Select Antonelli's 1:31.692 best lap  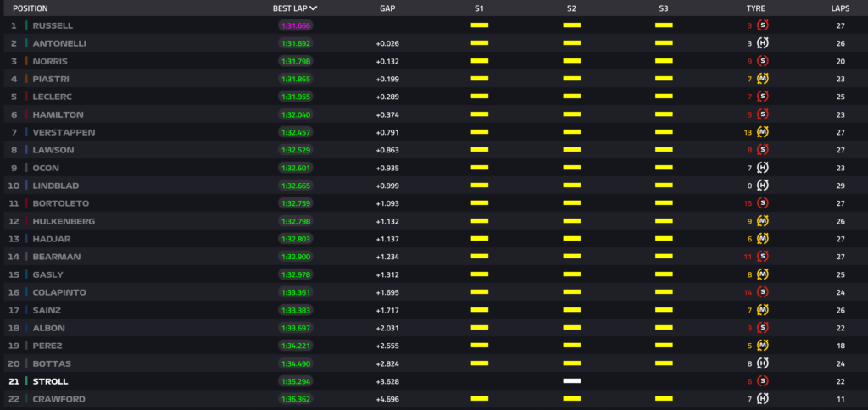(296, 43)
